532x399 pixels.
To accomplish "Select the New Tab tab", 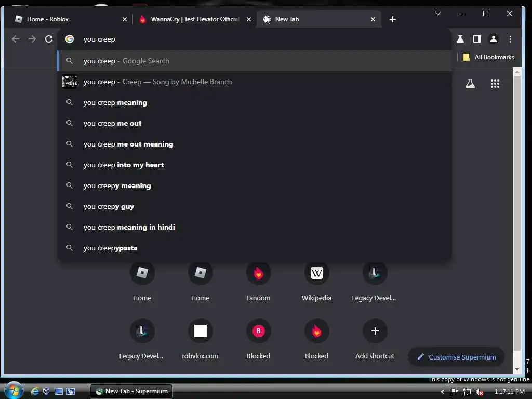I will point(319,19).
